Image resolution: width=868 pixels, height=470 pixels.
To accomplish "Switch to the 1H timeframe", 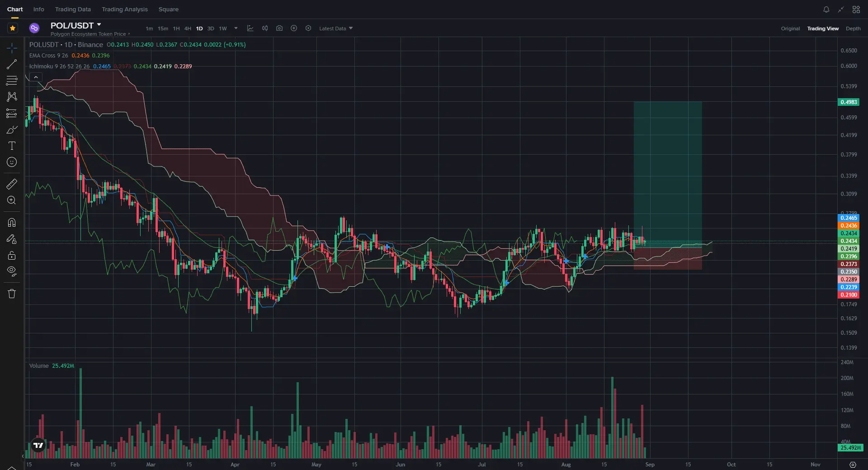I will [x=176, y=28].
